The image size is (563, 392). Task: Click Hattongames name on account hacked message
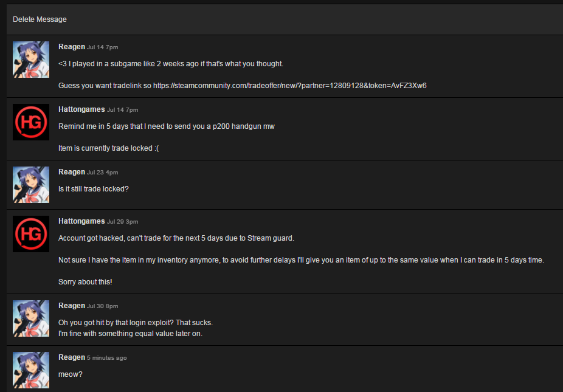(x=81, y=221)
